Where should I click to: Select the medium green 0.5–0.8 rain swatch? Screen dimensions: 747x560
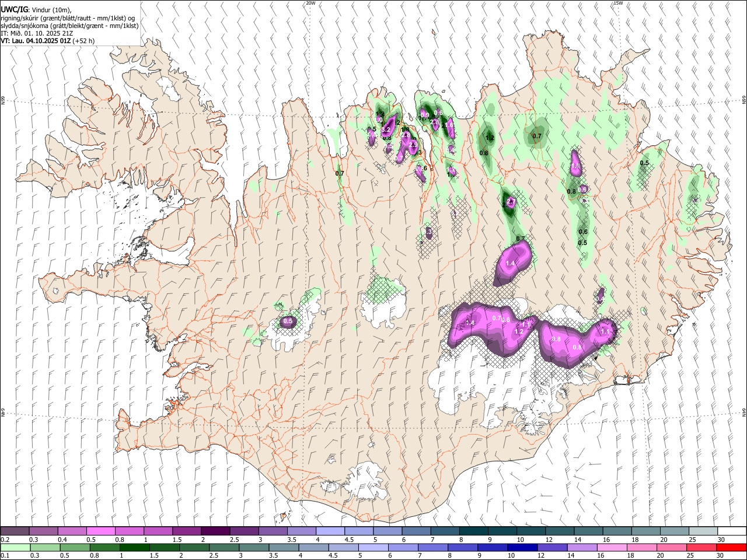point(75,547)
